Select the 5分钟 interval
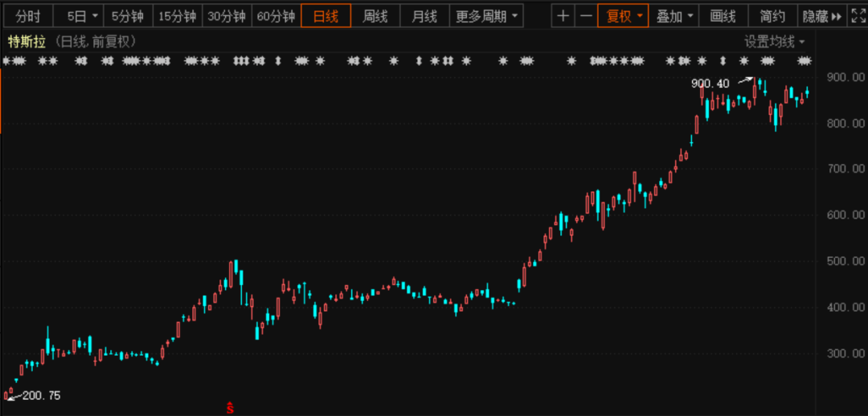This screenshot has width=868, height=416. 128,16
